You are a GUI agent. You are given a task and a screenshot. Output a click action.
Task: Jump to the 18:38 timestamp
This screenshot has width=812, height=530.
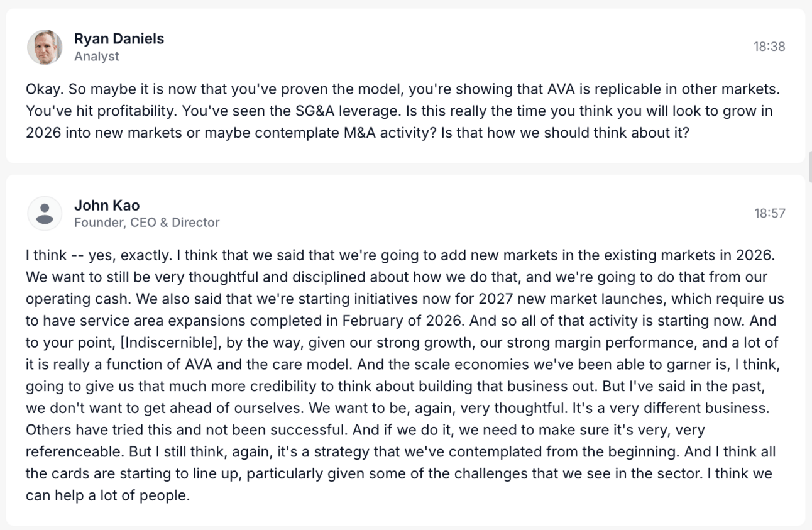click(x=769, y=47)
